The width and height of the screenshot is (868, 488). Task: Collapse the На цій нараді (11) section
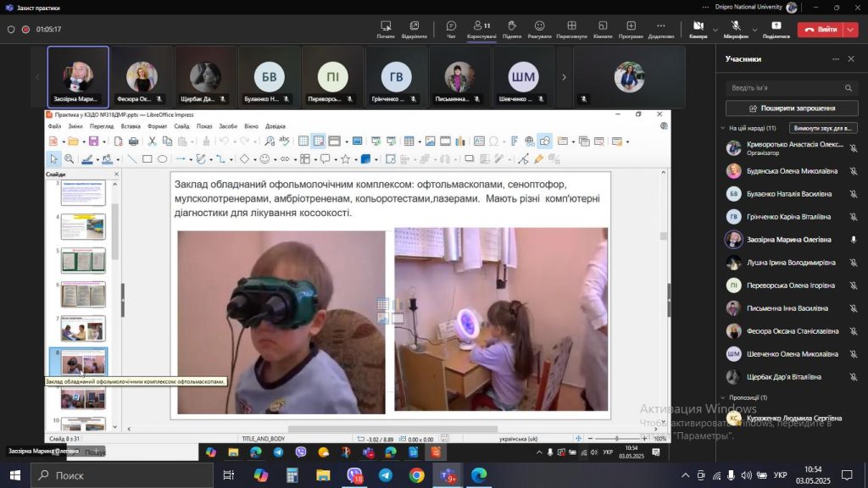722,128
